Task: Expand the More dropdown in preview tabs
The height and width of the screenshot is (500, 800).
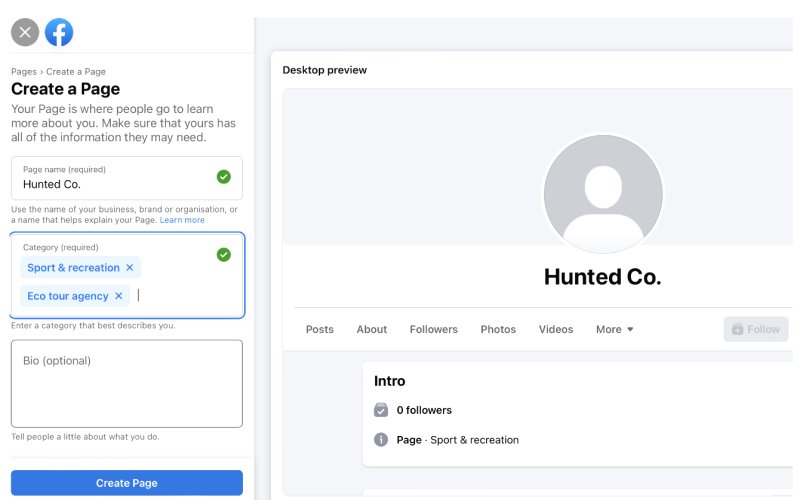Action: (x=614, y=329)
